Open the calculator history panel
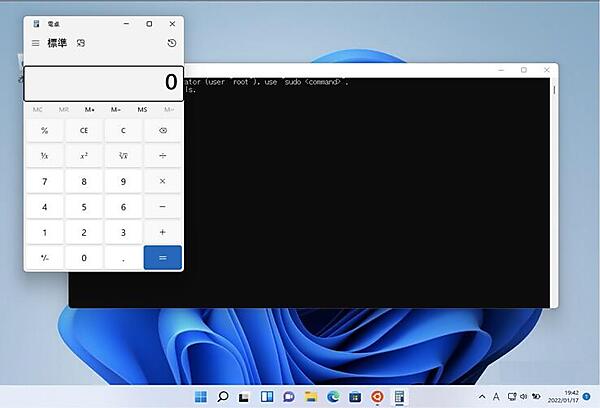Screen dimensions: 600x408 point(172,43)
